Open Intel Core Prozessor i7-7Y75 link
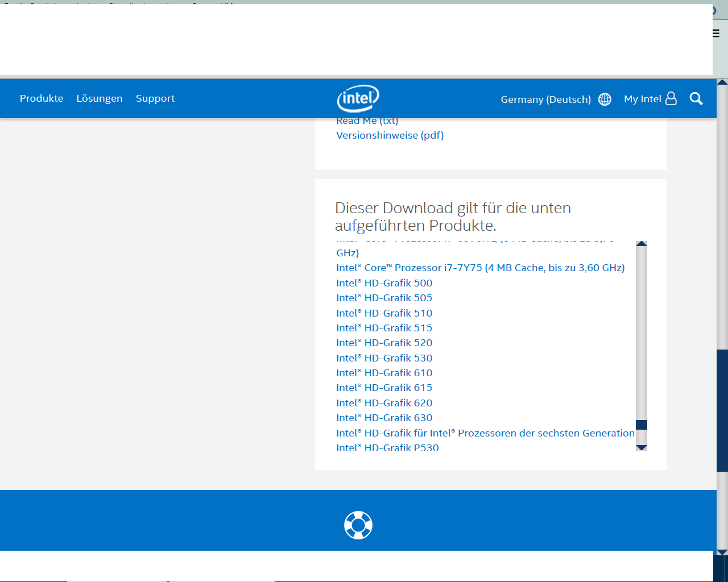 pyautogui.click(x=481, y=268)
